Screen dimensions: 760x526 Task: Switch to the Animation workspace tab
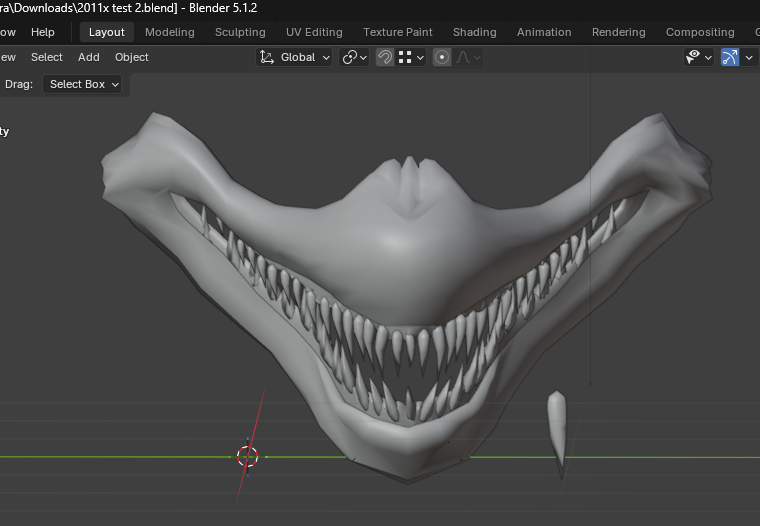pos(544,32)
